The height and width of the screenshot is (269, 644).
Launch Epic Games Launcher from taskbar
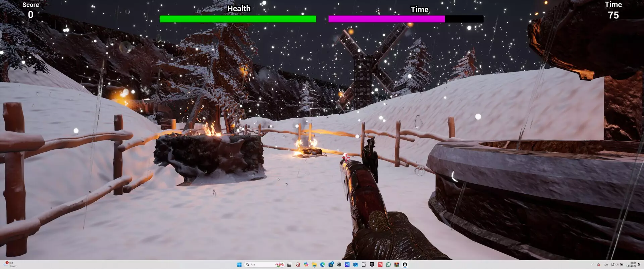coord(372,264)
